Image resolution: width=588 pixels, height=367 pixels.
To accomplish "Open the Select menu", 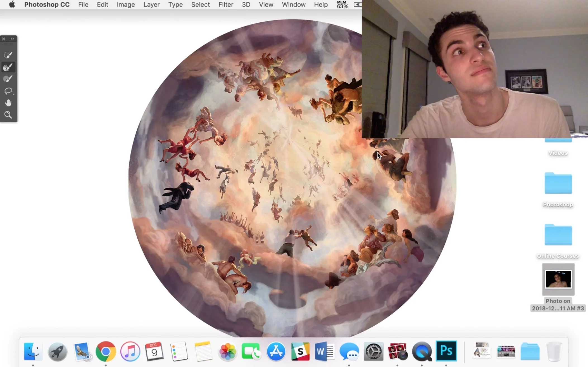I will coord(200,4).
